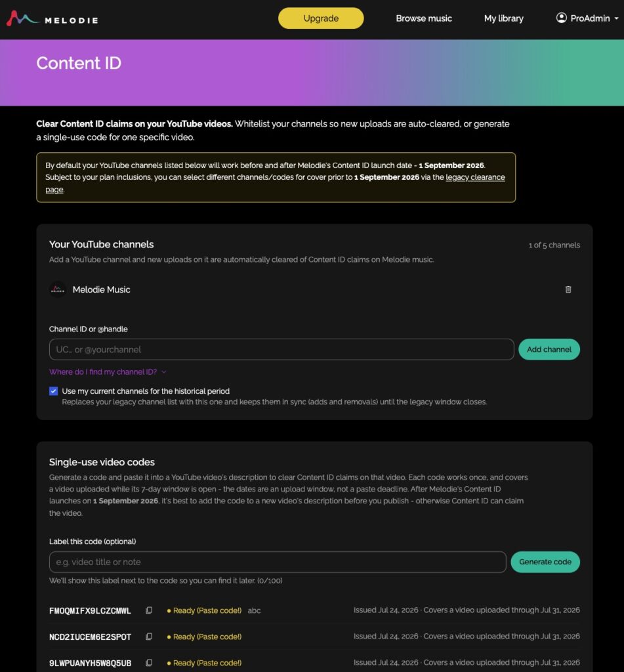
Task: Open the legacy clearance page link
Action: tap(475, 177)
